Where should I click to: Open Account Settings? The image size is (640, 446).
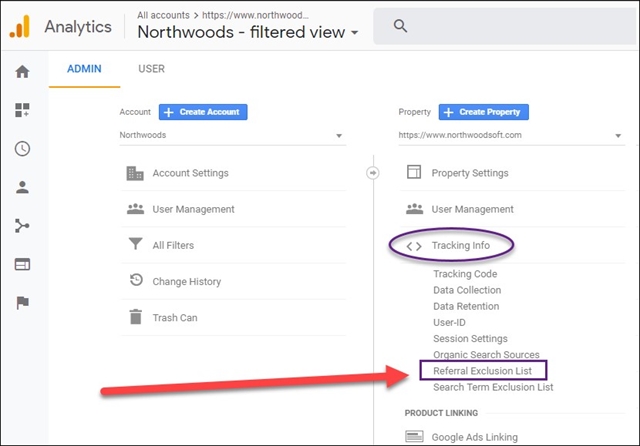(190, 173)
